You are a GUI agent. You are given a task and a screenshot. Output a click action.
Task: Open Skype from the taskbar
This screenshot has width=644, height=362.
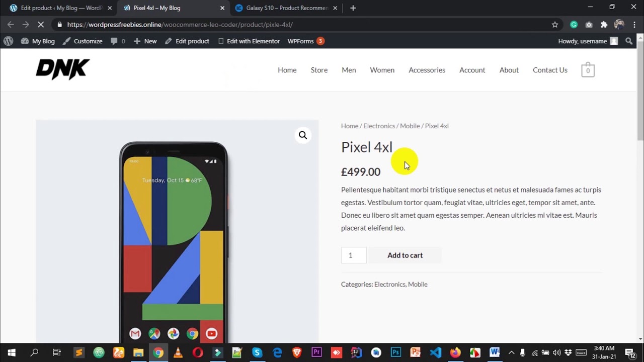257,352
